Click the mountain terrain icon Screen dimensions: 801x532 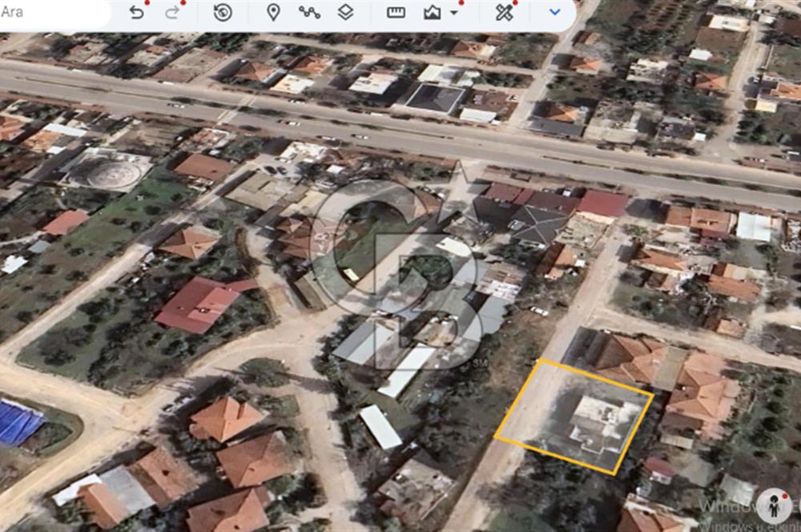(x=433, y=12)
